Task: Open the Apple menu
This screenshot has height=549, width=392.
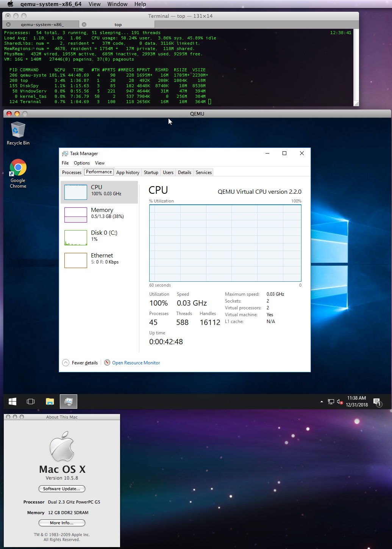Action: point(10,4)
